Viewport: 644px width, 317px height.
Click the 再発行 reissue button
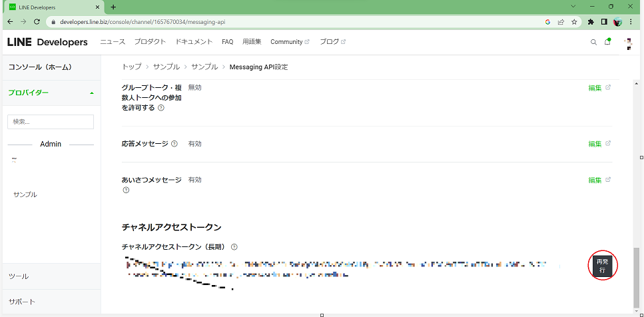[602, 266]
